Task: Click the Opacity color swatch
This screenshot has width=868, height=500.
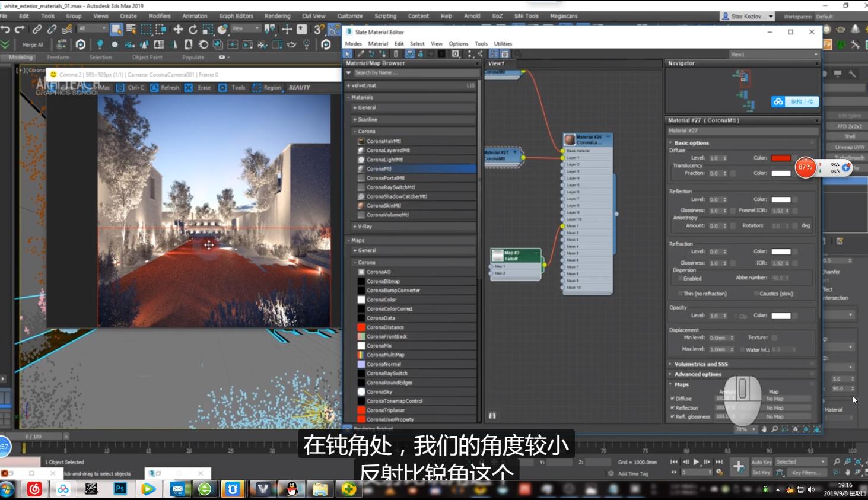Action: [x=781, y=316]
